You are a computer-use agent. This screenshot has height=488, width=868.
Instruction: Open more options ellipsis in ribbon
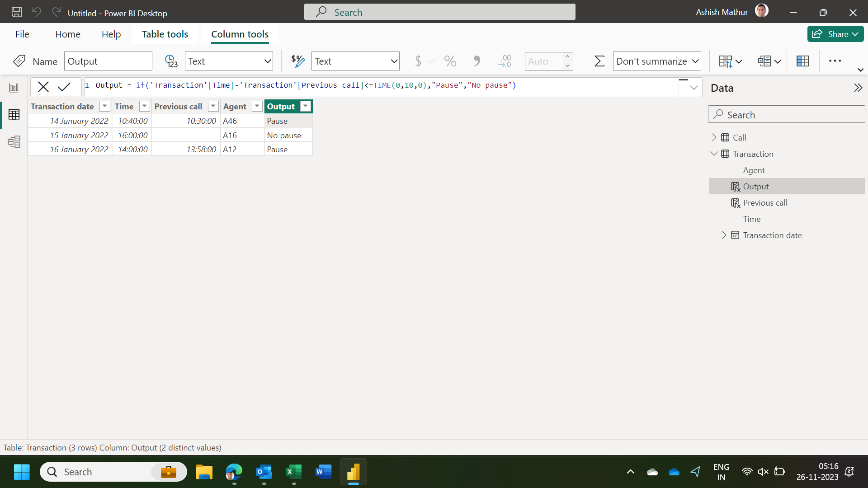[835, 61]
